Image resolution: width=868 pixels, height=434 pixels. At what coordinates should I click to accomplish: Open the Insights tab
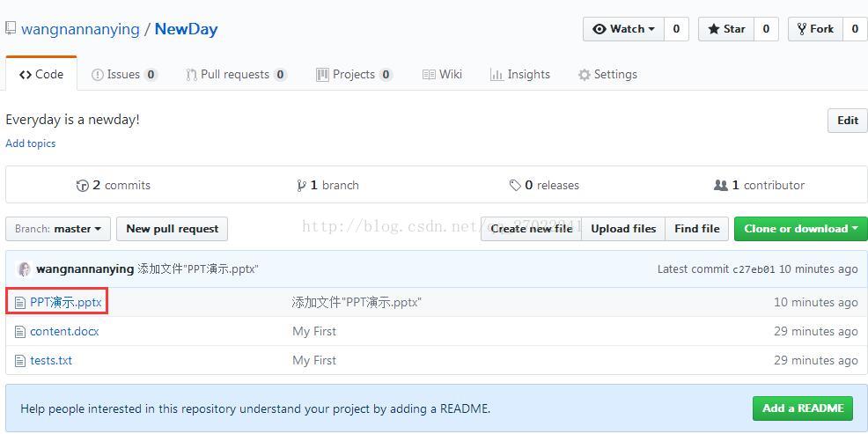pyautogui.click(x=520, y=75)
